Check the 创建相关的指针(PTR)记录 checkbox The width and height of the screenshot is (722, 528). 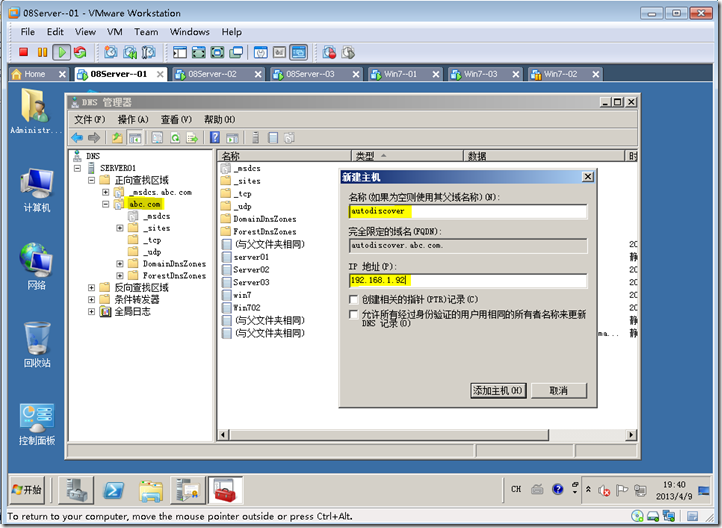tap(354, 300)
